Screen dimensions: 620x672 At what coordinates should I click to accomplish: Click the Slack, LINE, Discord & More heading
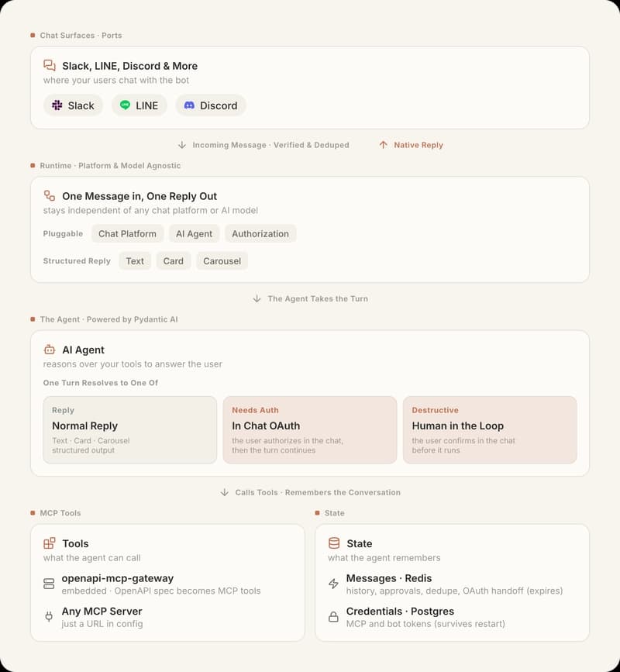pos(130,66)
